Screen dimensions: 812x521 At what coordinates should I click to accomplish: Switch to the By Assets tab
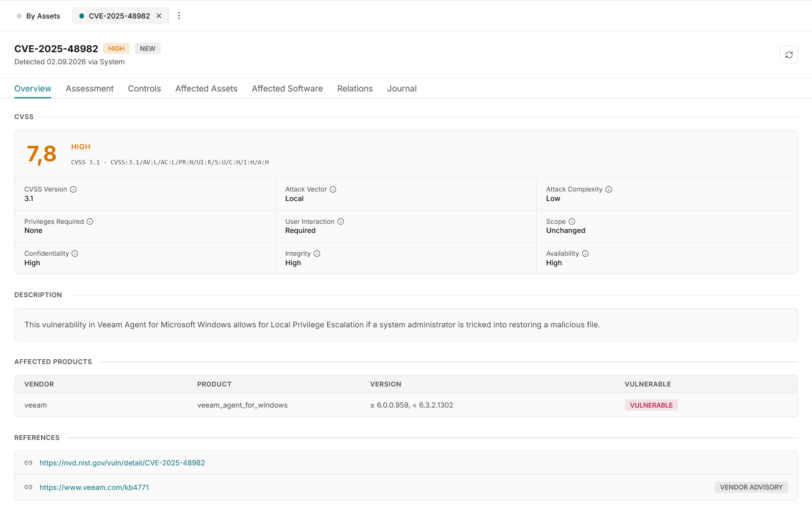[38, 16]
